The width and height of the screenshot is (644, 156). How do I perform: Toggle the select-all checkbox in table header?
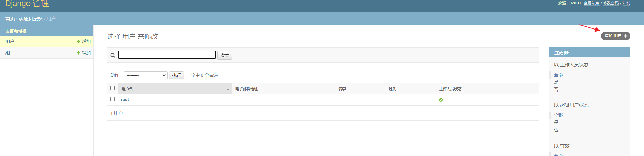[x=113, y=88]
